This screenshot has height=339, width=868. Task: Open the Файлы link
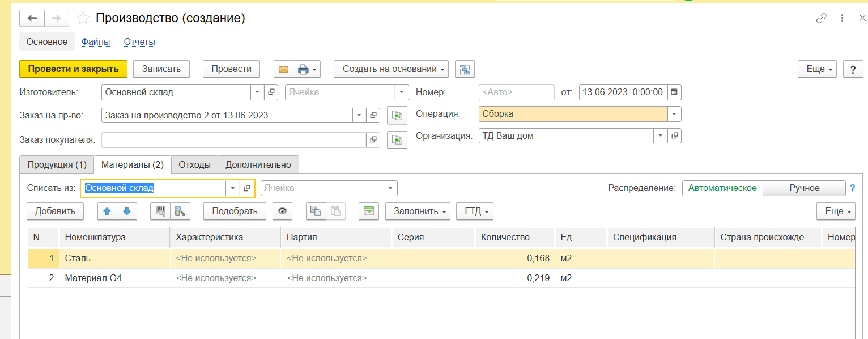(x=95, y=42)
